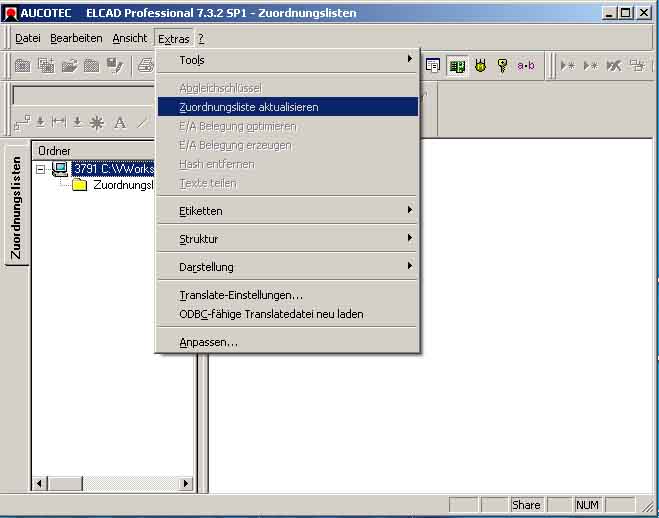Click the yellow Zuordnungsl folder icon
Viewport: 659px width, 518px height.
click(x=79, y=185)
